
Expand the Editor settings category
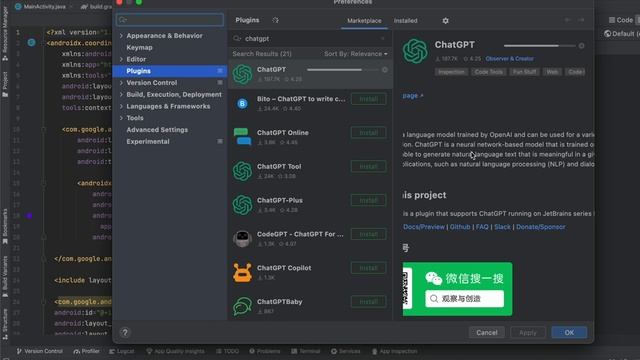[121, 59]
